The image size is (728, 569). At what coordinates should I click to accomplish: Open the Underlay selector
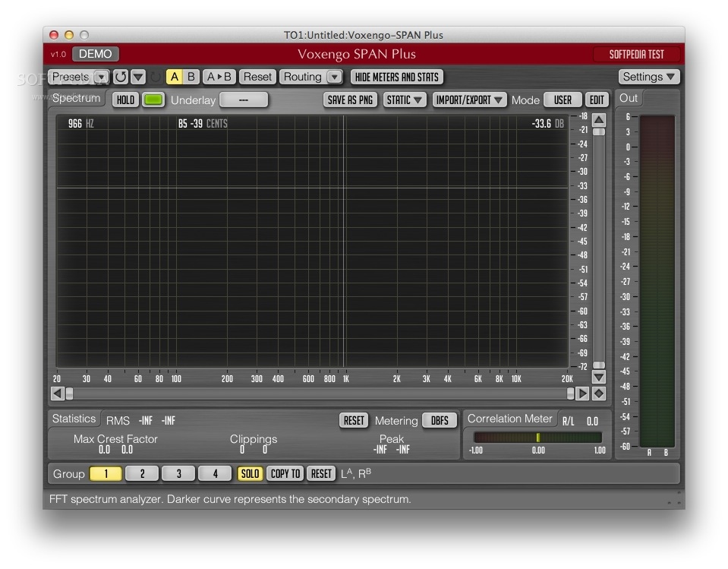click(244, 100)
